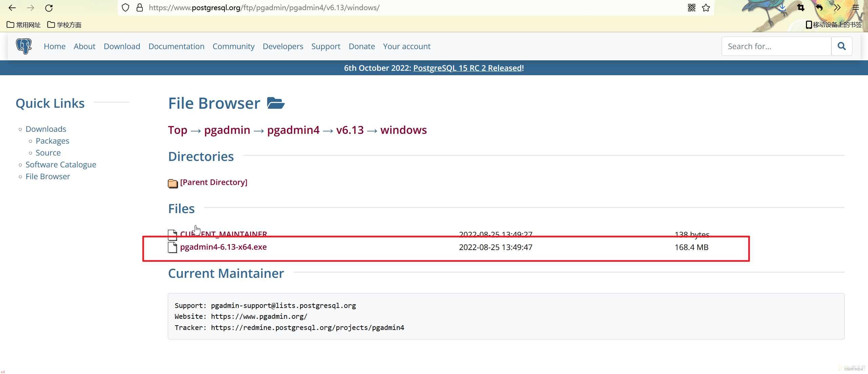The height and width of the screenshot is (374, 868).
Task: Click timestamp 2022-08-25 13:49:47
Action: click(496, 247)
